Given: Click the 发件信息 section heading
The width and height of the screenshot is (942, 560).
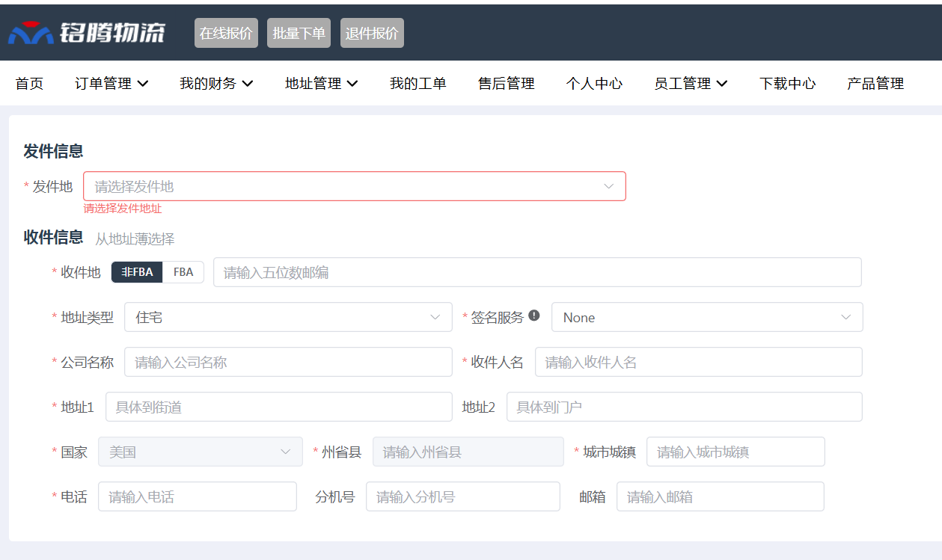Looking at the screenshot, I should coord(53,151).
